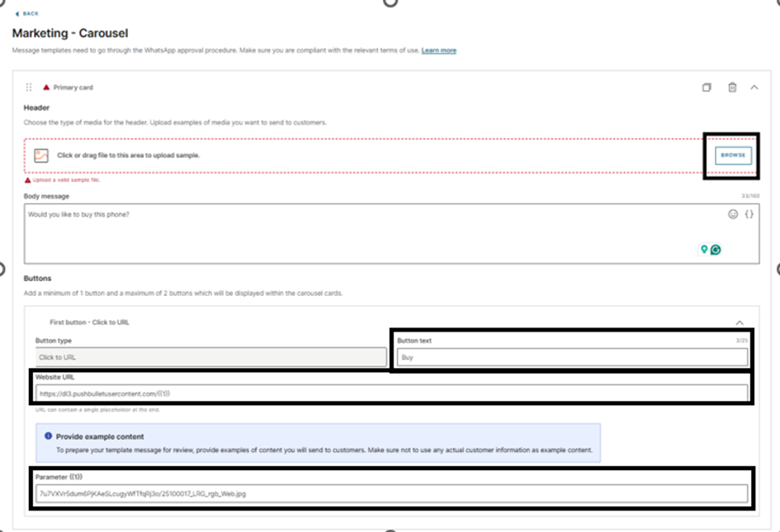Click the Grammarly icon in message box
Viewport: 780px width, 532px height.
tap(716, 250)
